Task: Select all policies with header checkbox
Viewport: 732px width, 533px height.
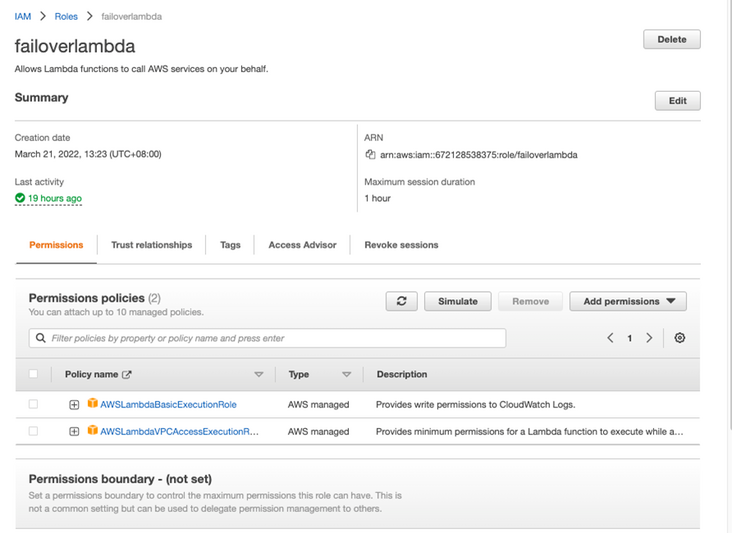Action: [33, 374]
